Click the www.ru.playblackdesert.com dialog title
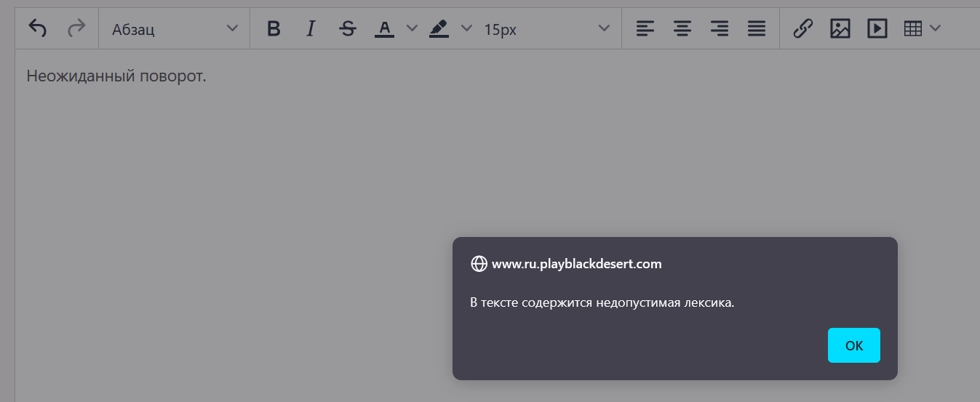 coord(577,264)
